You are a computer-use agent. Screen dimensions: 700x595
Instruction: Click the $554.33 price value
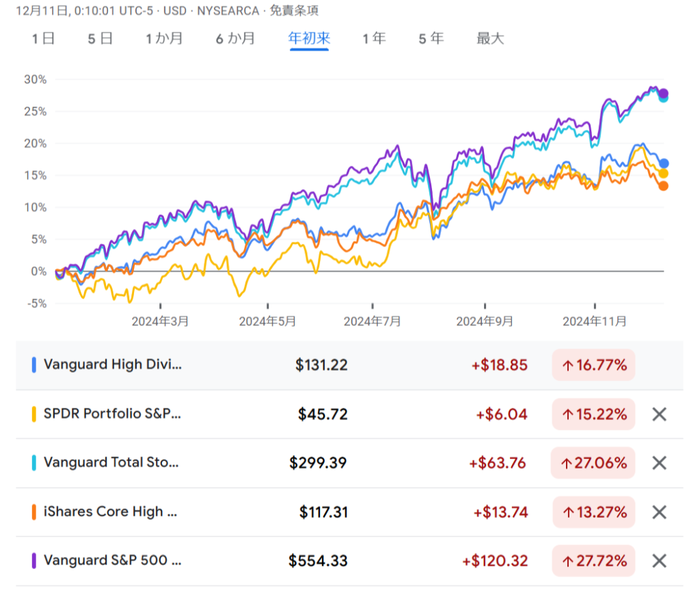tap(318, 560)
